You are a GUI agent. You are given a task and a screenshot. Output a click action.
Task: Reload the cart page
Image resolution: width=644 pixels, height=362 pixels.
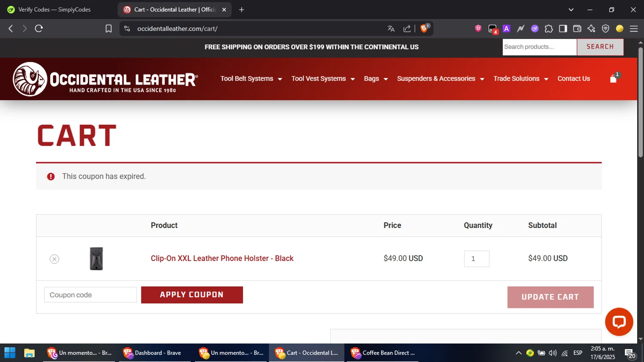pyautogui.click(x=39, y=28)
